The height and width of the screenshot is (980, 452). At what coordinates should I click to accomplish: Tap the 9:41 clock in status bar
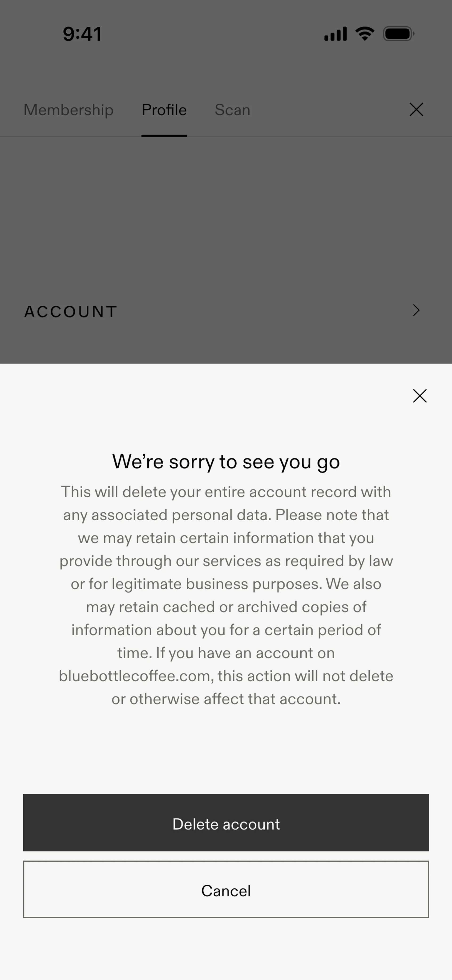pos(82,34)
